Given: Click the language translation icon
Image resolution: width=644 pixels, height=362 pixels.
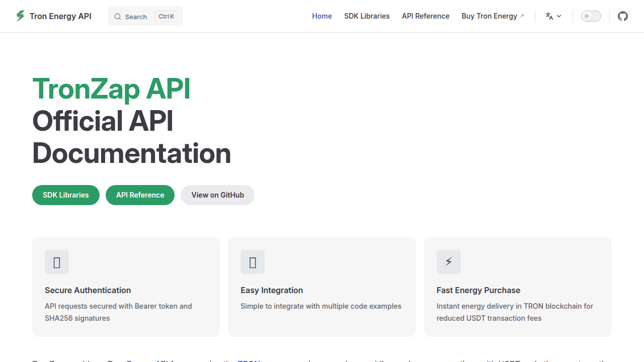Looking at the screenshot, I should tap(549, 16).
